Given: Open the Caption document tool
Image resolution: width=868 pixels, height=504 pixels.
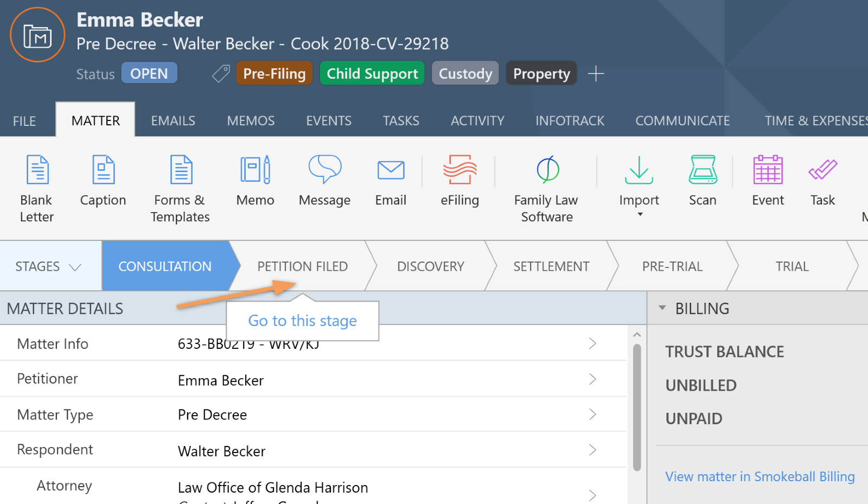Looking at the screenshot, I should (x=103, y=181).
